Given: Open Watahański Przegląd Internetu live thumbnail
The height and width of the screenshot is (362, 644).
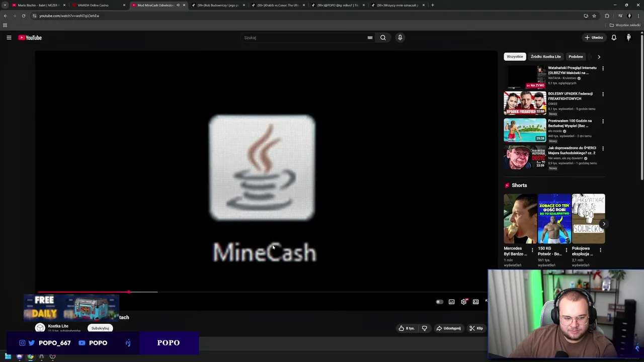Looking at the screenshot, I should pos(525,77).
